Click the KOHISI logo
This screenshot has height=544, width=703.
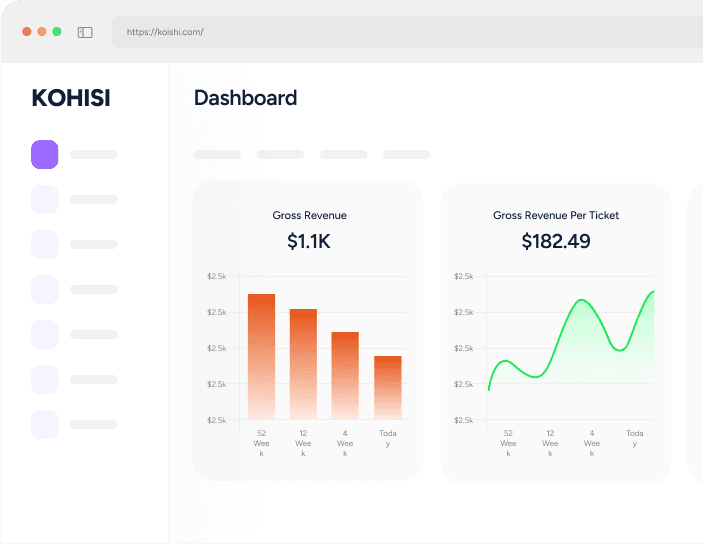point(71,98)
